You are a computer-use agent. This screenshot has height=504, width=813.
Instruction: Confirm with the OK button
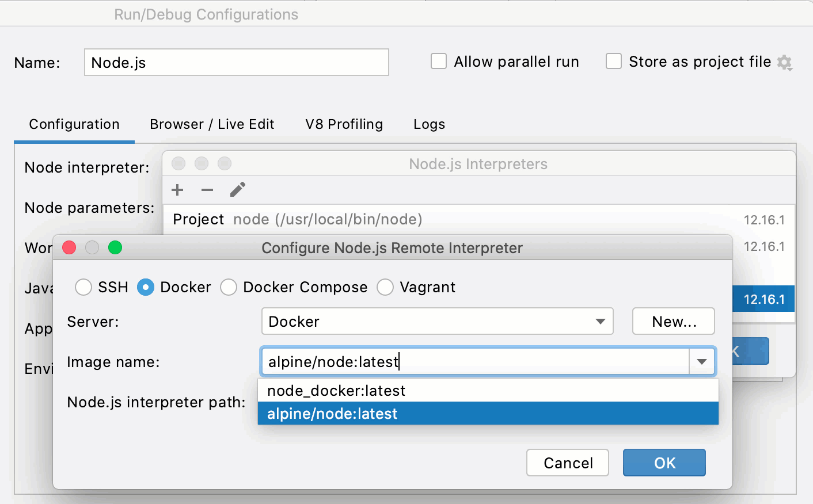pyautogui.click(x=664, y=462)
